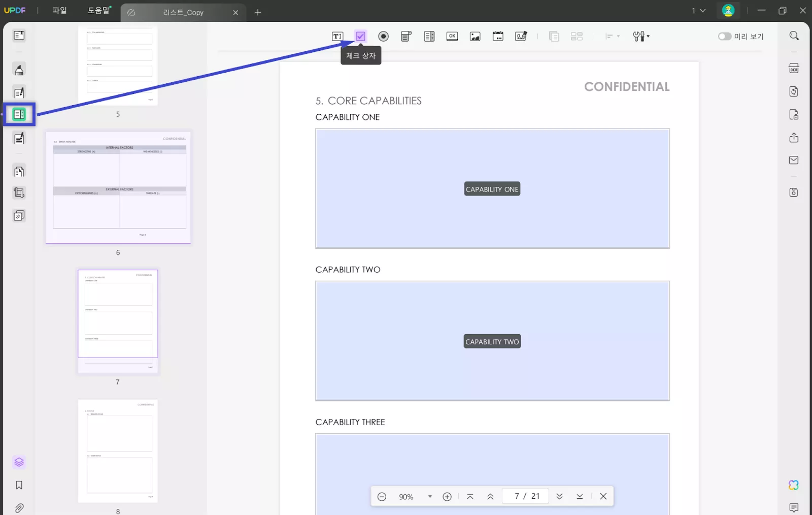Viewport: 812px width, 515px height.
Task: Expand the form Tools wrench dropdown
Action: click(x=641, y=36)
